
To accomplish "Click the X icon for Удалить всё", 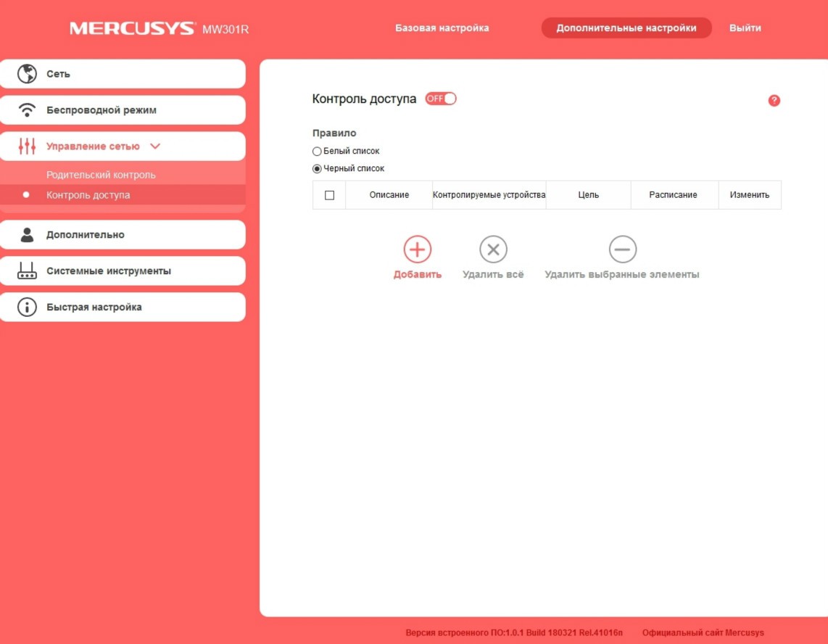I will [x=493, y=249].
